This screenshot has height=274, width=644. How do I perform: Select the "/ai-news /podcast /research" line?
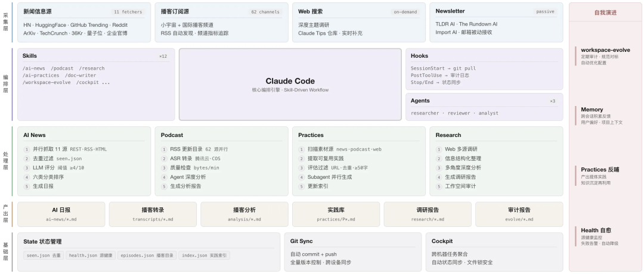click(x=64, y=68)
